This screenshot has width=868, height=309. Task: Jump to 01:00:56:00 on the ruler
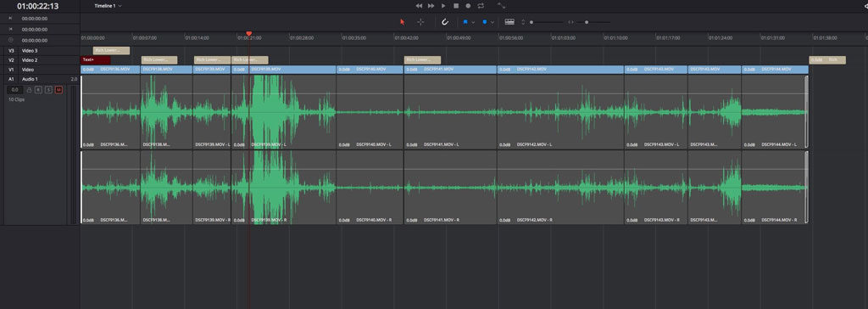click(x=511, y=38)
